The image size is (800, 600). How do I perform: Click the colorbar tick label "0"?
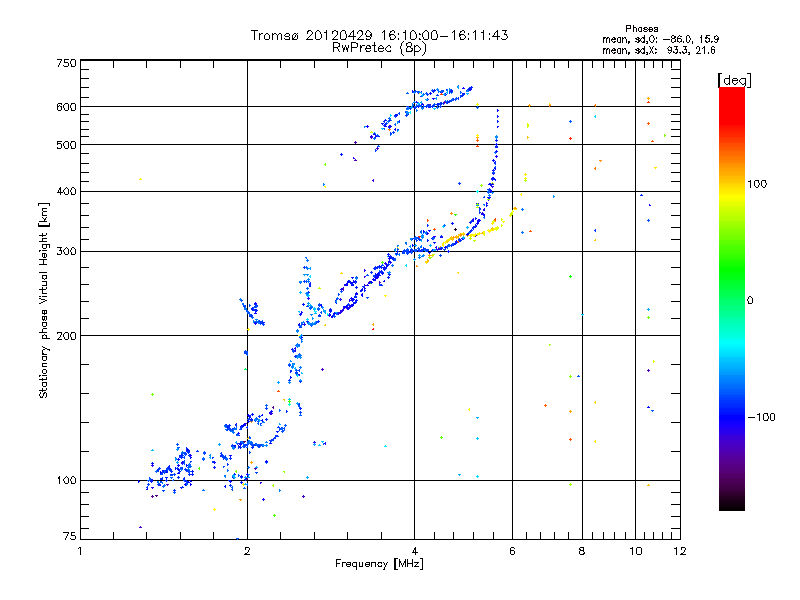point(750,301)
